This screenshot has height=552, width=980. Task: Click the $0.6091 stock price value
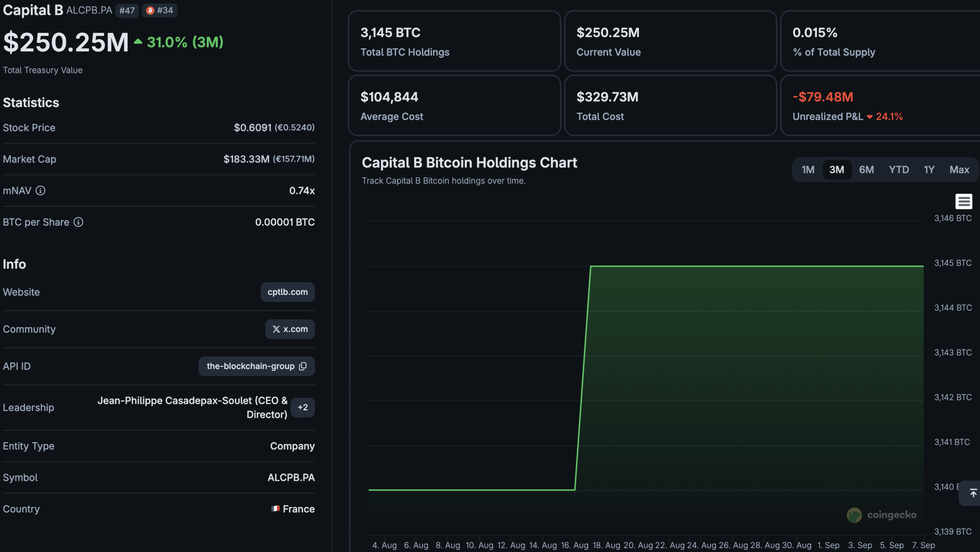point(253,128)
